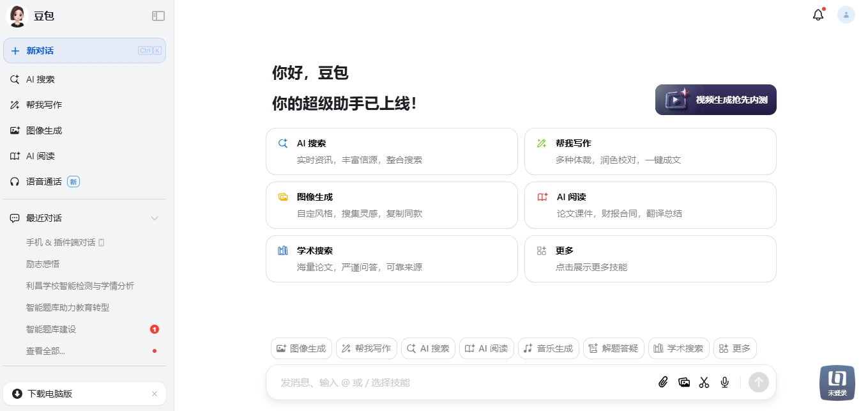Click the AI 阅读 card's red book icon

pyautogui.click(x=542, y=197)
